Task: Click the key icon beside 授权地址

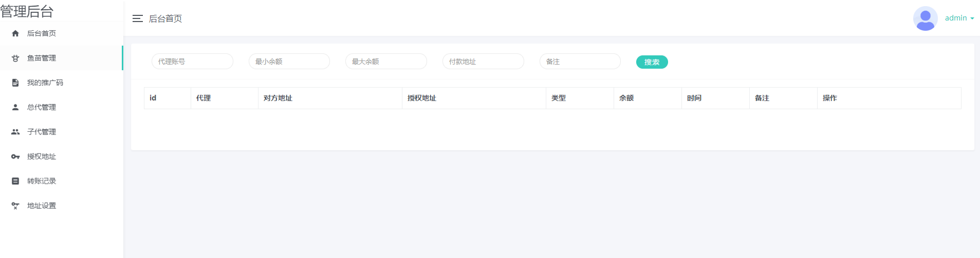Action: click(x=15, y=156)
